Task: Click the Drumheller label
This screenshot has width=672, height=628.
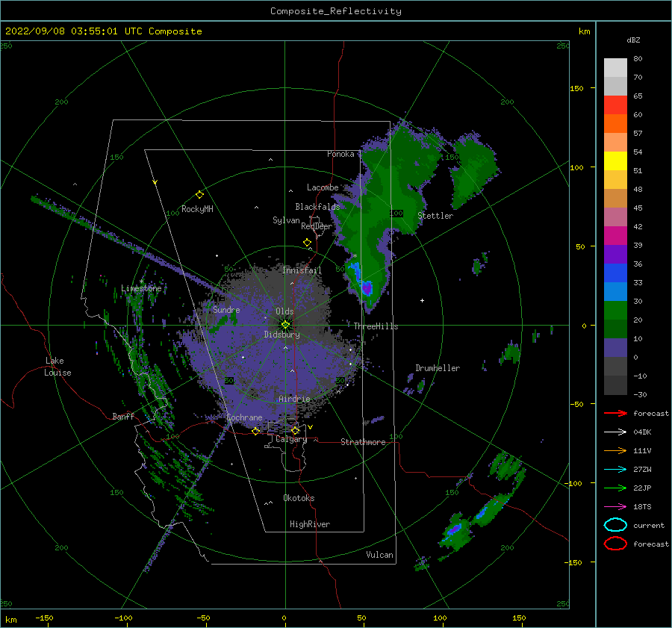Action: 438,368
